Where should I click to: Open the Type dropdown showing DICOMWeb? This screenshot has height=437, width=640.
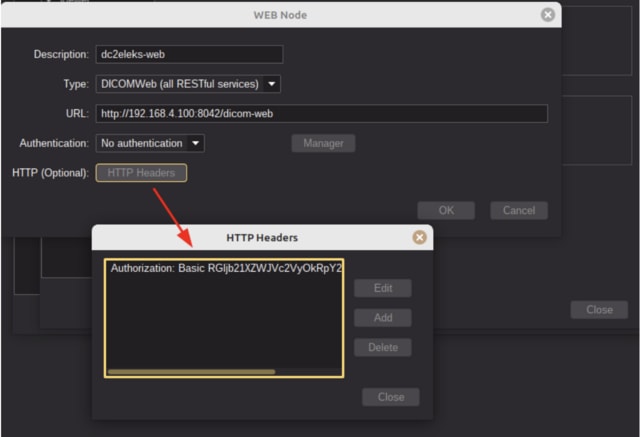180,84
